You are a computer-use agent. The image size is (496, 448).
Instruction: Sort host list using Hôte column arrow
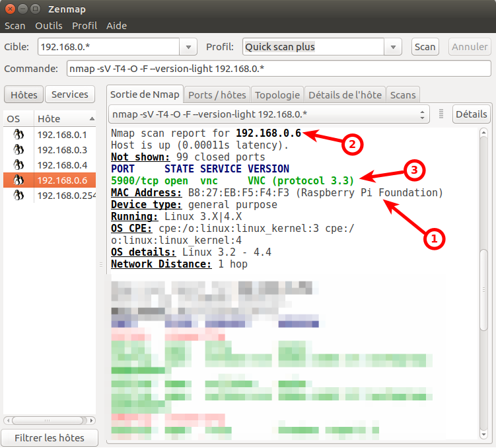pos(92,119)
